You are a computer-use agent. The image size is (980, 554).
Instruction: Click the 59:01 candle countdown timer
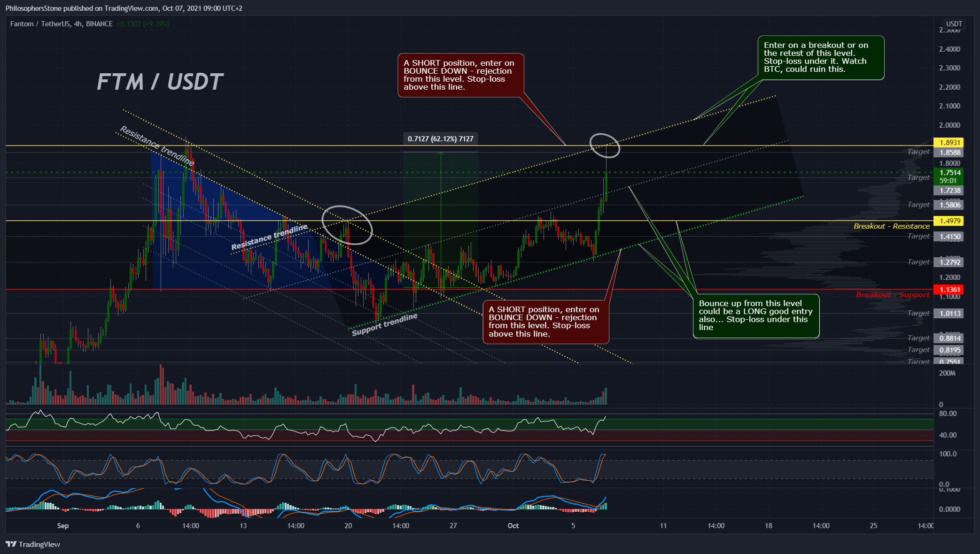tap(948, 181)
